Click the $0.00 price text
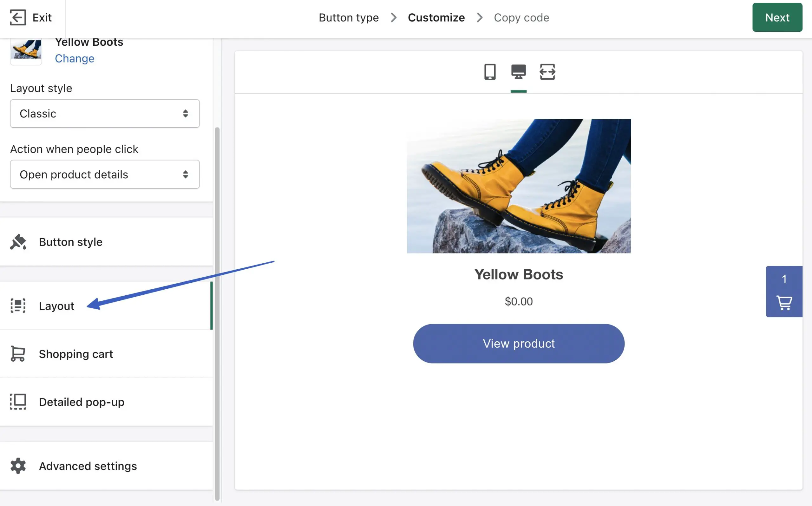 pos(519,301)
